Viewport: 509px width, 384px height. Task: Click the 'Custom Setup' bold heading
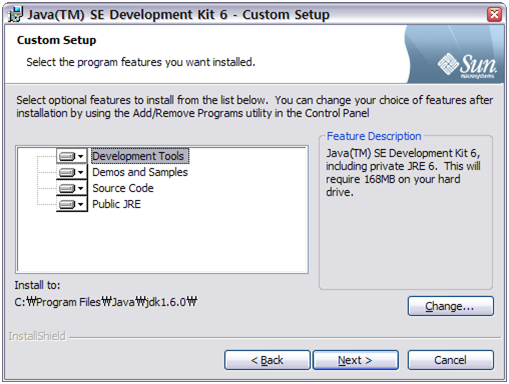pyautogui.click(x=56, y=40)
